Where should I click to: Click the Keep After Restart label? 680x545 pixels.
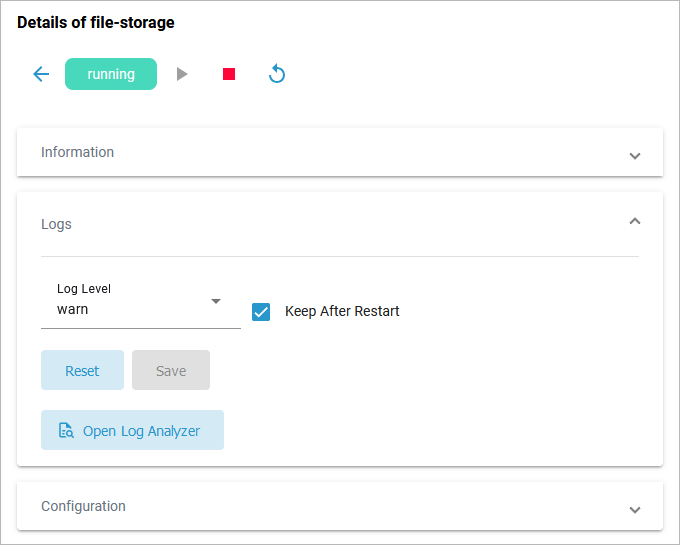[x=342, y=311]
